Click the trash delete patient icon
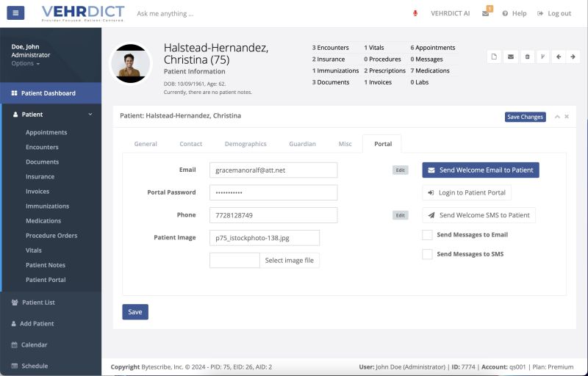588x376 pixels. (527, 57)
